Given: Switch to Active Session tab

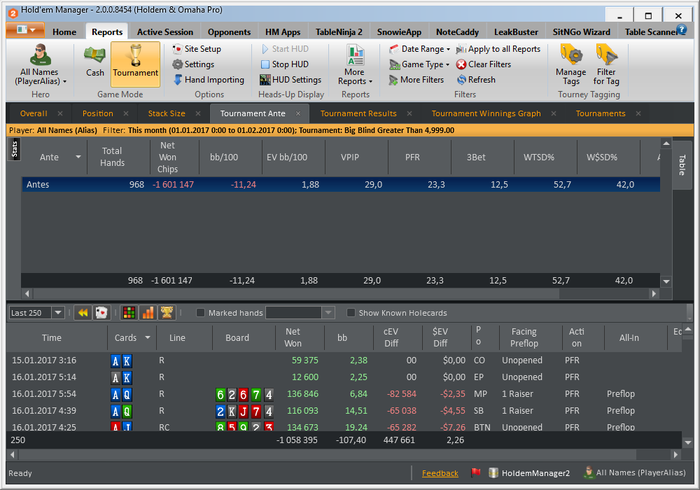Looking at the screenshot, I should click(165, 32).
